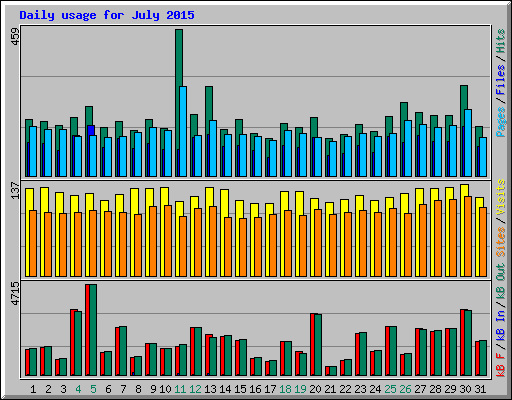Image resolution: width=512 pixels, height=400 pixels.
Task: Click day 21 on the x-axis
Action: click(x=330, y=389)
